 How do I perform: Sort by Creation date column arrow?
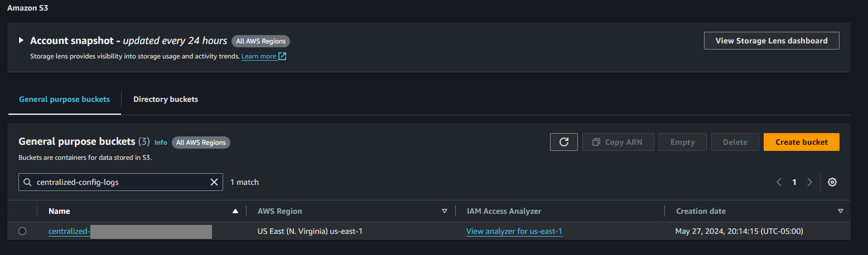pyautogui.click(x=840, y=212)
